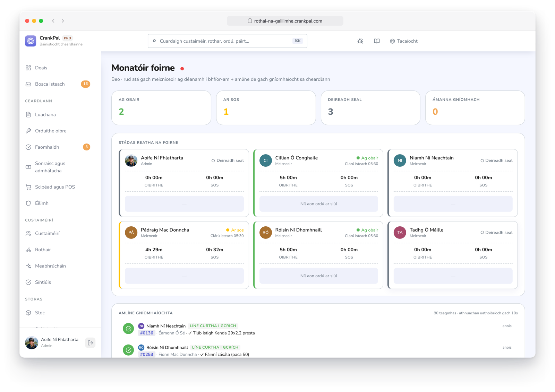
Task: Click Aoife's photo avatar in staff card
Action: point(131,160)
